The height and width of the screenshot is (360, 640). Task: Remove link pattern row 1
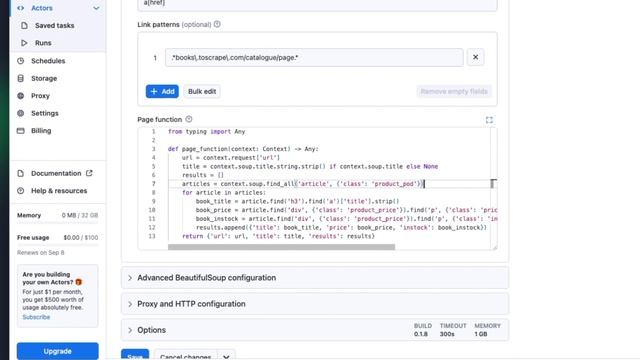tap(476, 57)
